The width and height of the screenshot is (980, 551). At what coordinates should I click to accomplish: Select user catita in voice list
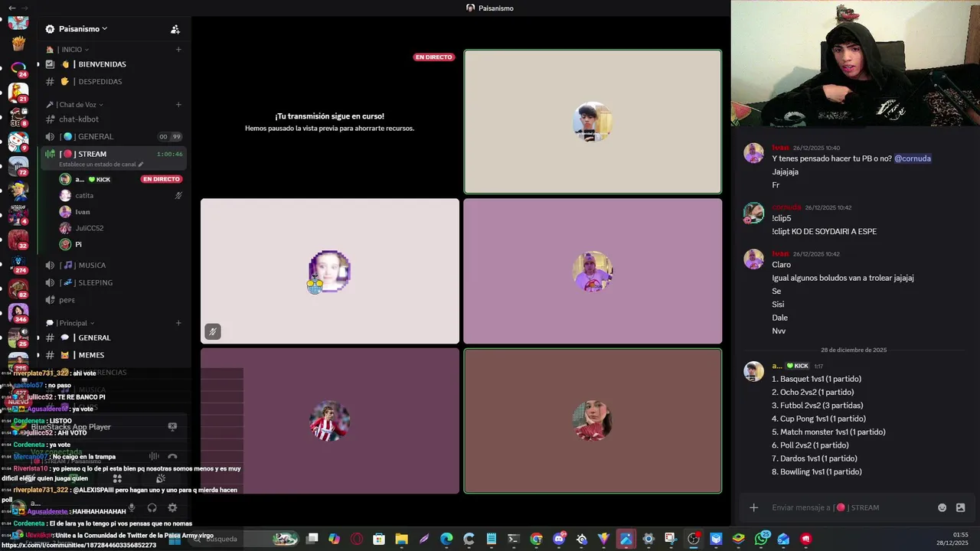click(x=84, y=196)
